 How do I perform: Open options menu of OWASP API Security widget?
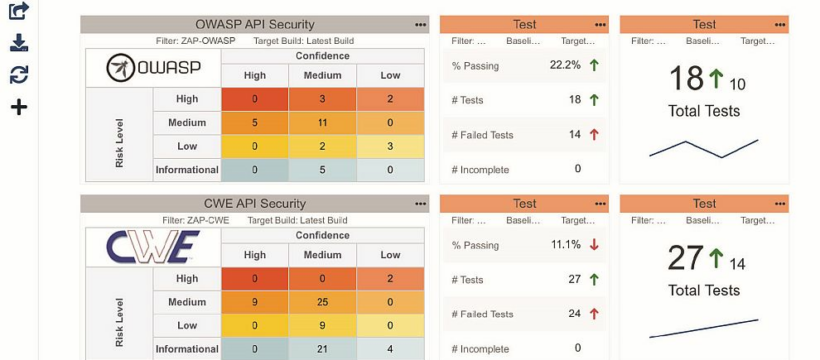coord(420,25)
